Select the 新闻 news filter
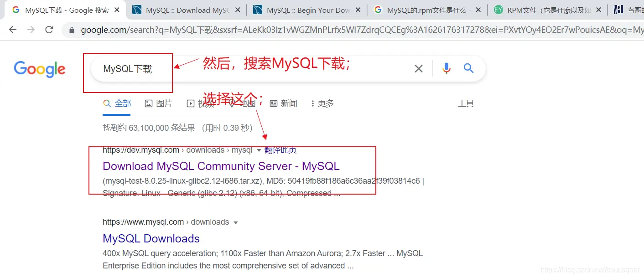 283,104
